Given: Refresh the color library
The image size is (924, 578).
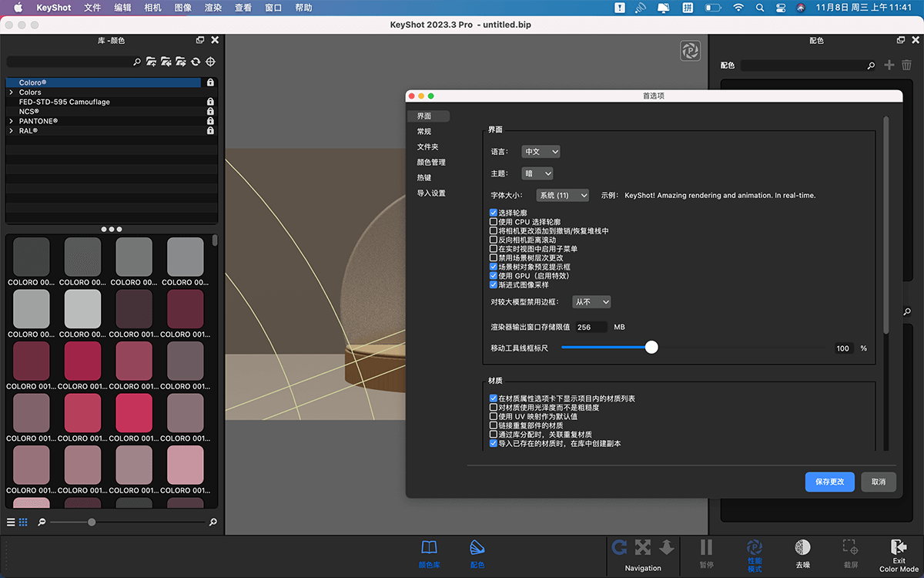Looking at the screenshot, I should (x=196, y=62).
